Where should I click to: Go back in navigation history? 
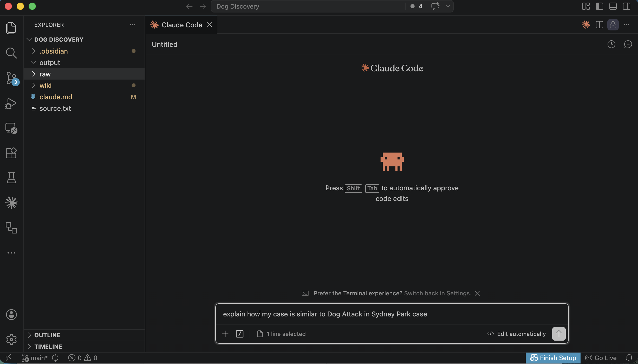(189, 6)
